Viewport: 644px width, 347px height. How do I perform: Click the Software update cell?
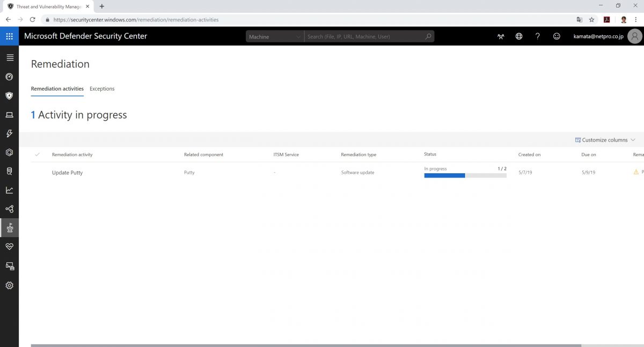(x=357, y=173)
